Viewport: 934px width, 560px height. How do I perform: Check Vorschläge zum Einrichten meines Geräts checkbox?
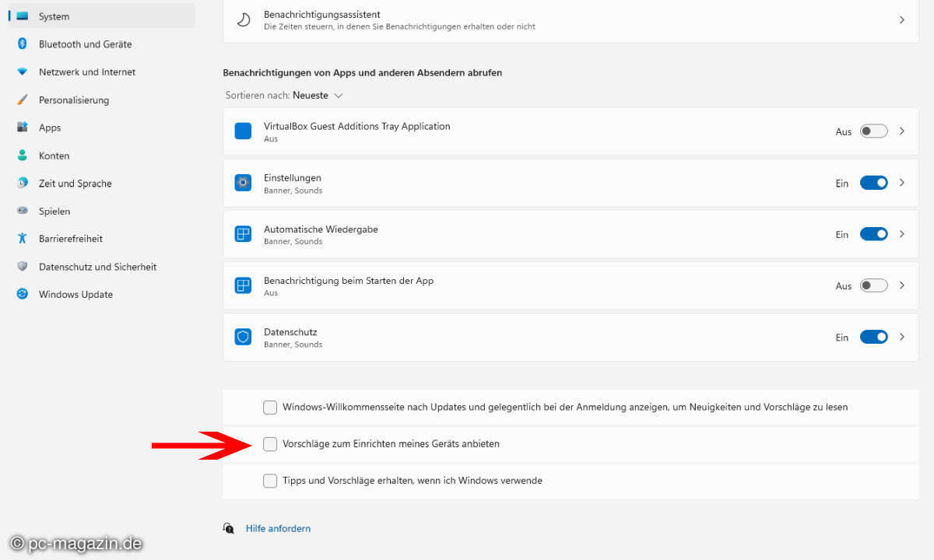(270, 444)
